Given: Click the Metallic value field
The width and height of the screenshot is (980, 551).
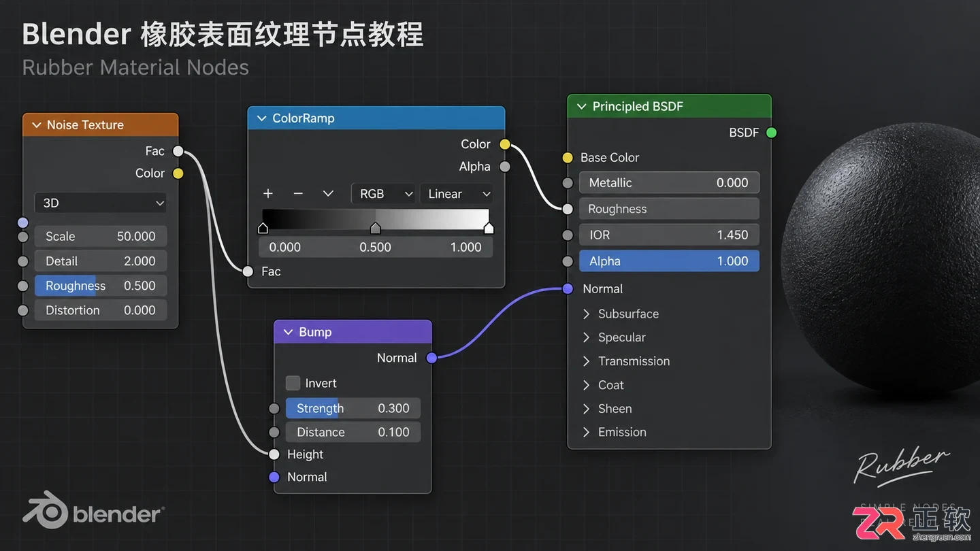Looking at the screenshot, I should tap(669, 183).
